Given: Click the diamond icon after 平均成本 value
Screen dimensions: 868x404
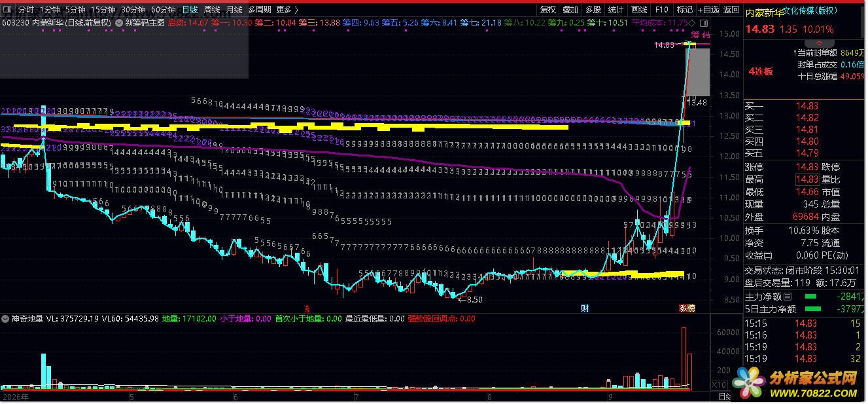Looking at the screenshot, I should pyautogui.click(x=692, y=23).
